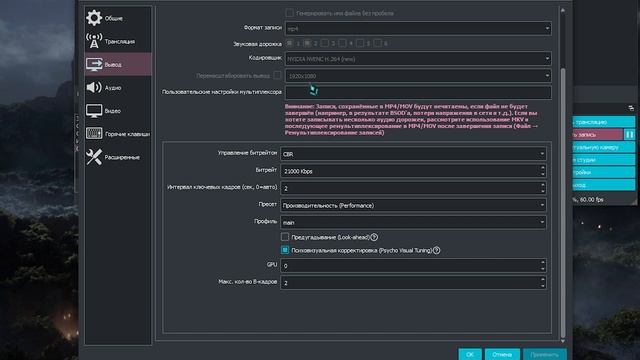640x360 pixels.
Task: Decrease GPU value with down arrow
Action: (542, 269)
